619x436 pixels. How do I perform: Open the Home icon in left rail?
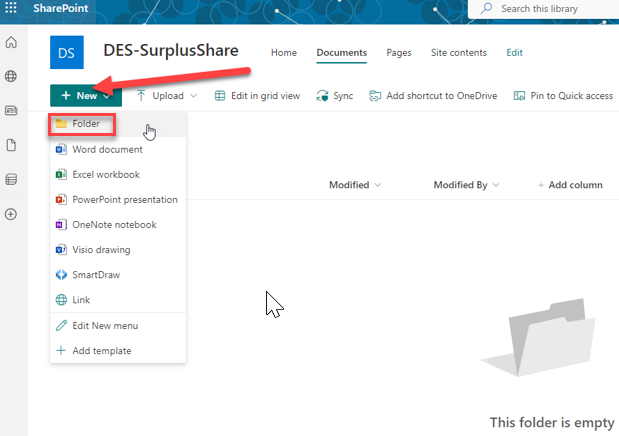(x=11, y=42)
